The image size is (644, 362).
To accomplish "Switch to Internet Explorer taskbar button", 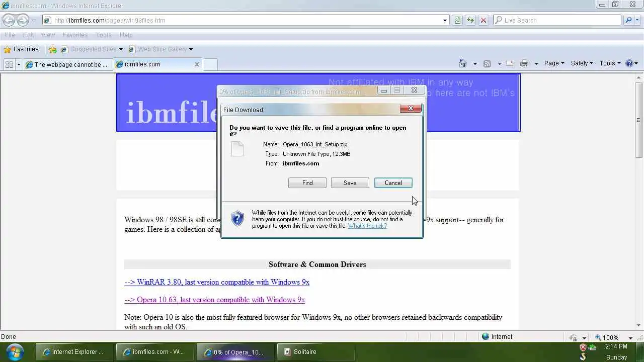I will click(x=74, y=352).
